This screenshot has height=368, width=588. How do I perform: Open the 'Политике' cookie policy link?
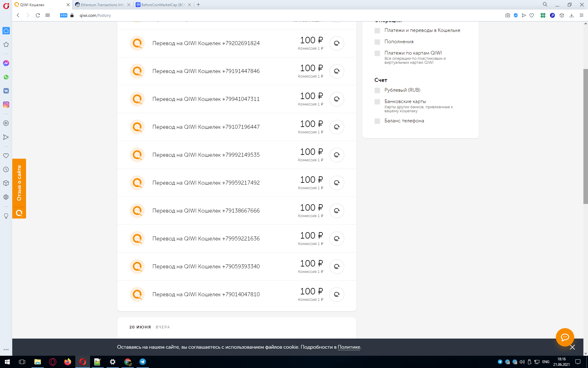pyautogui.click(x=349, y=347)
